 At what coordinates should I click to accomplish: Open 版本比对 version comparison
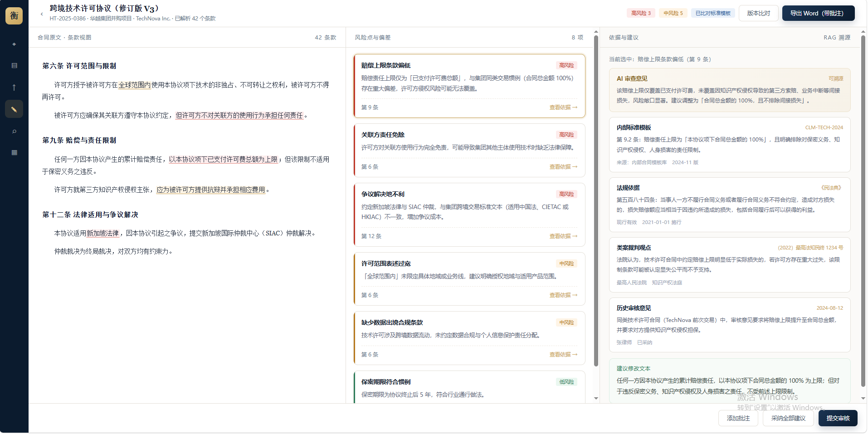[758, 13]
